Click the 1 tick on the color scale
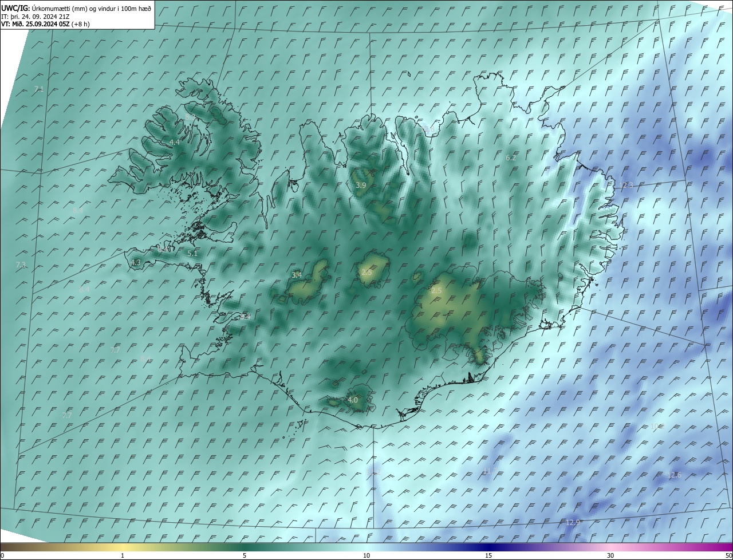Viewport: 733px width, 560px height. coord(123,555)
